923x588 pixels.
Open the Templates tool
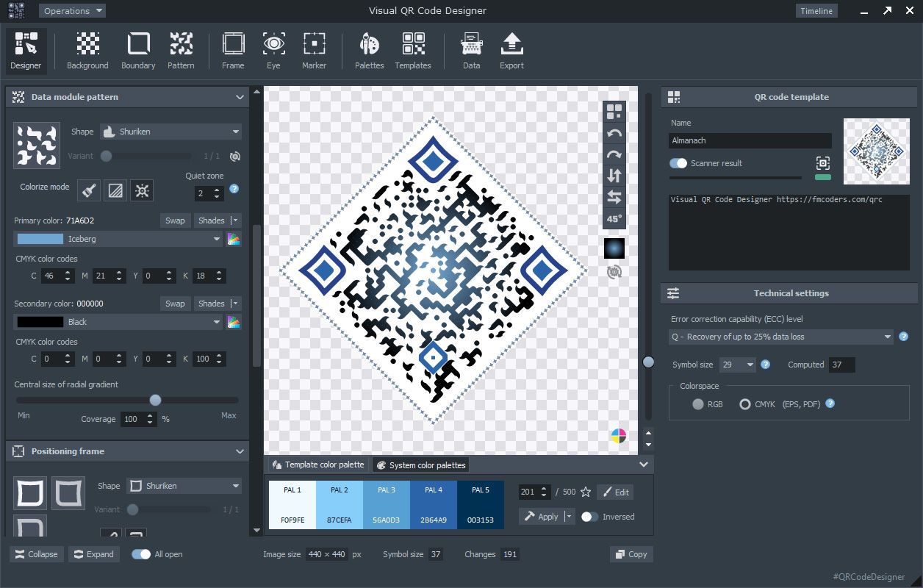coord(413,51)
